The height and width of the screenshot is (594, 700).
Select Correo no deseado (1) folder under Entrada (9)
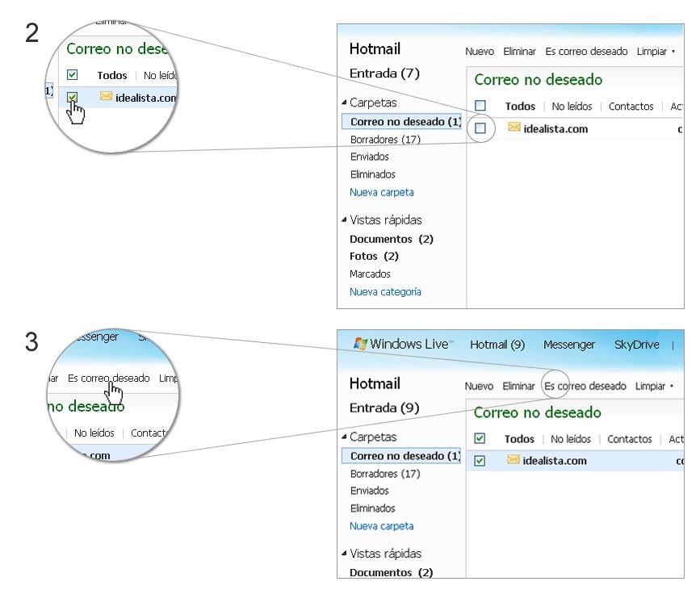[401, 456]
